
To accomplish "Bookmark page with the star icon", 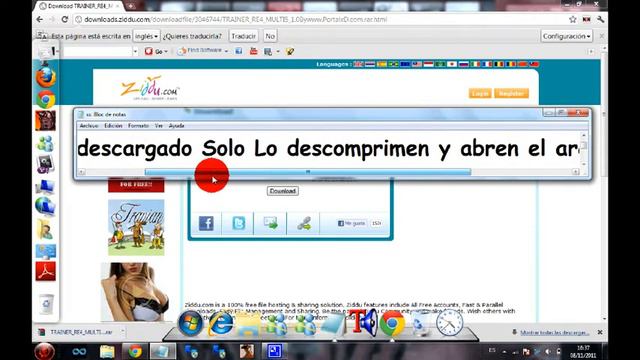I will pos(573,19).
